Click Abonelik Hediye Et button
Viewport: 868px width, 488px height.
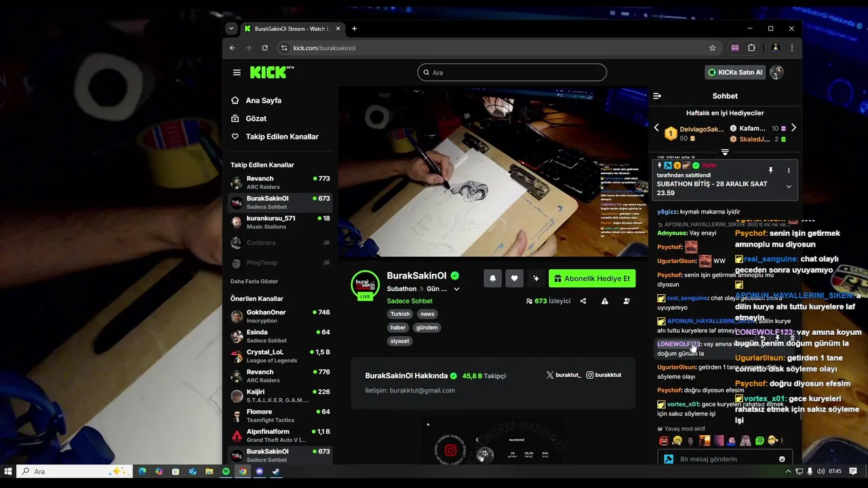(x=592, y=279)
